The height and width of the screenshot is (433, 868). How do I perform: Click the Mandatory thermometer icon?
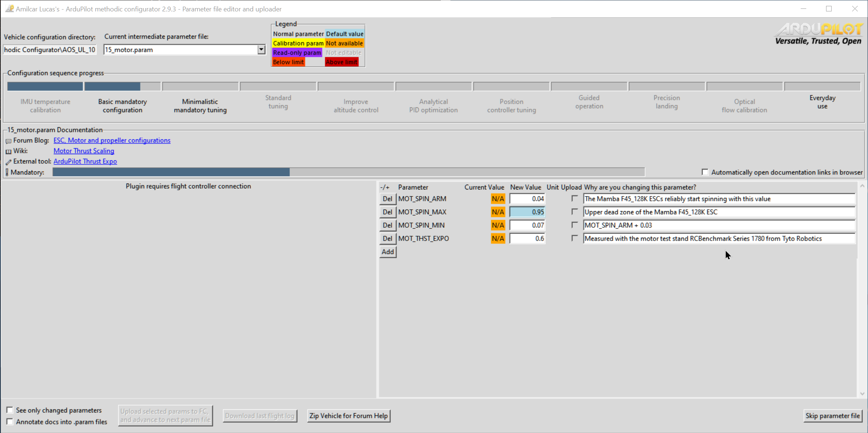pyautogui.click(x=7, y=172)
